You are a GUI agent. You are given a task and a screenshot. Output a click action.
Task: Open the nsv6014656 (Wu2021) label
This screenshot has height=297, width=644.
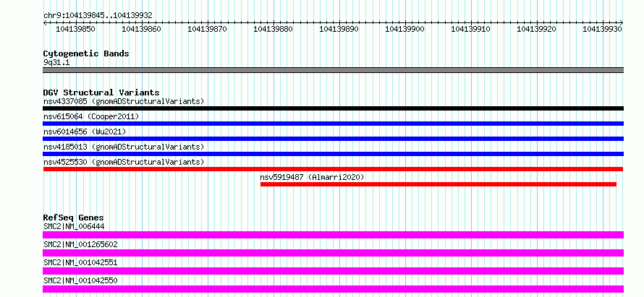(x=85, y=132)
